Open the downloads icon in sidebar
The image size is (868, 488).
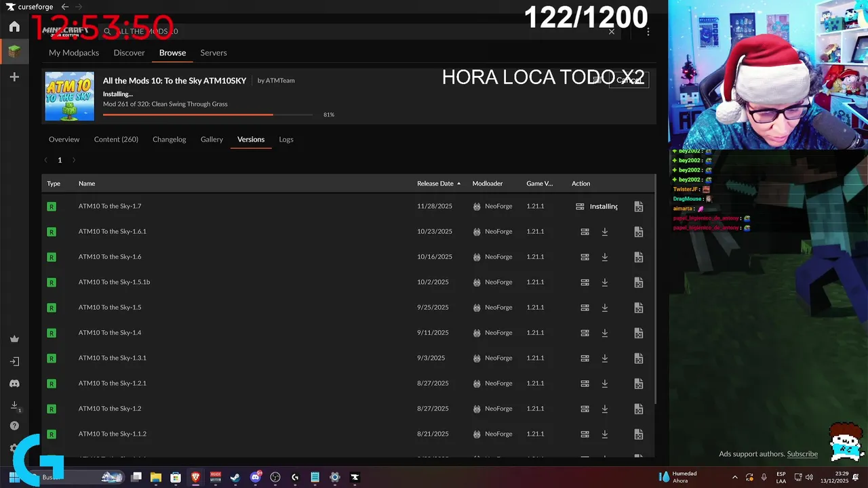[x=14, y=405]
